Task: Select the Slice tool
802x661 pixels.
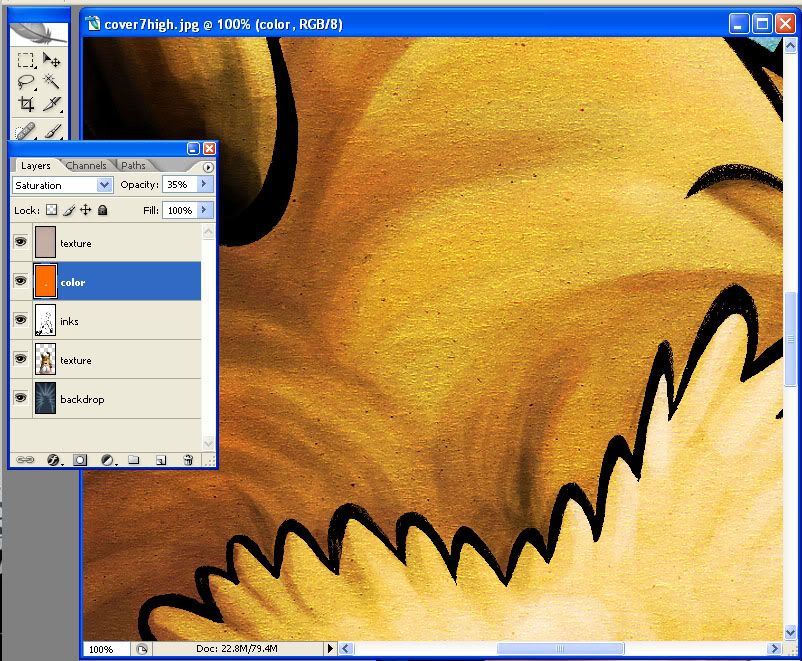Action: coord(52,104)
